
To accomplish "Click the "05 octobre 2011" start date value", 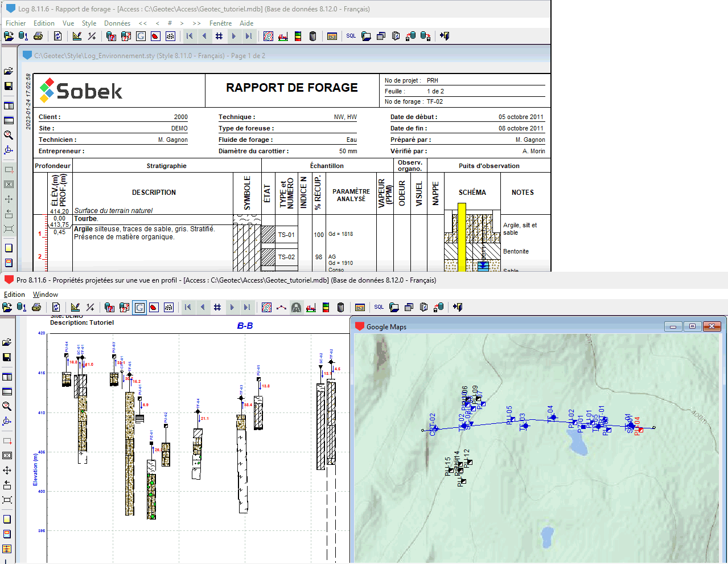I will (521, 117).
